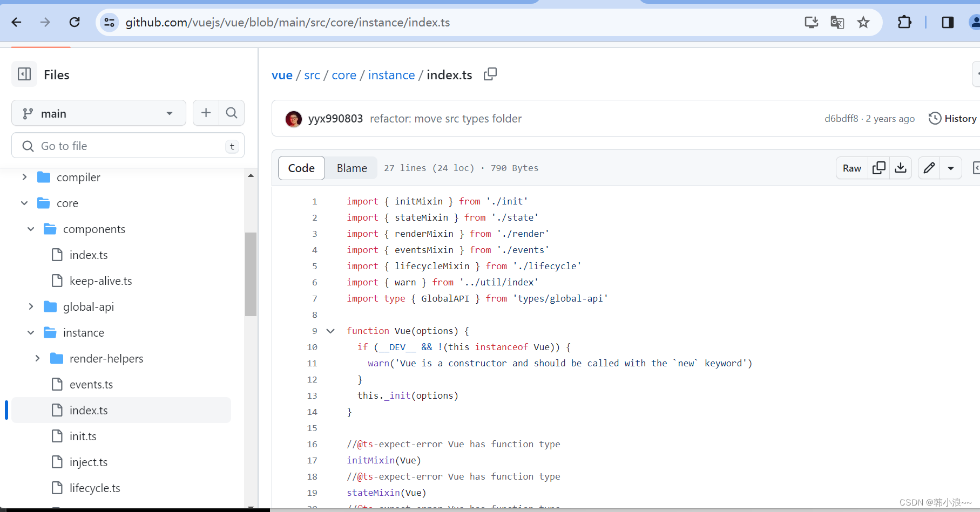
Task: Collapse the components folder
Action: tap(31, 229)
